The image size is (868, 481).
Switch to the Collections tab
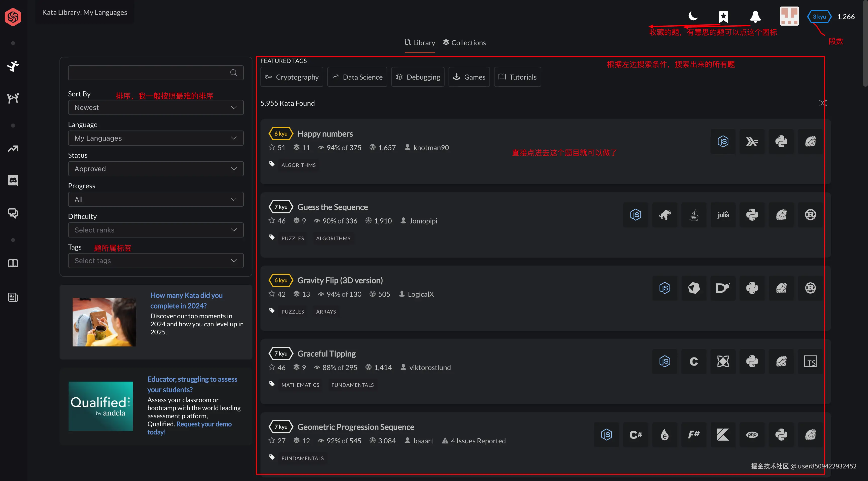tap(464, 43)
